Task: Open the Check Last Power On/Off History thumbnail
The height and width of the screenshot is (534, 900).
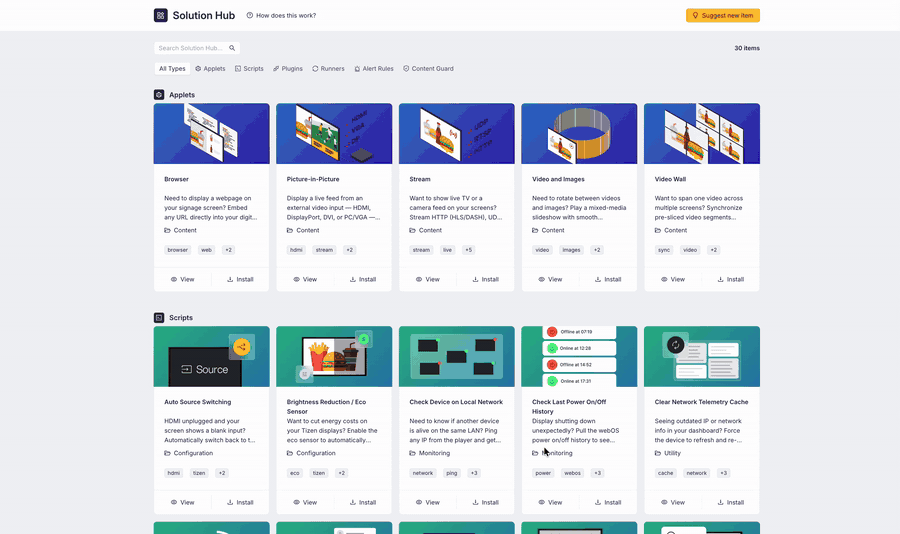Action: [579, 357]
